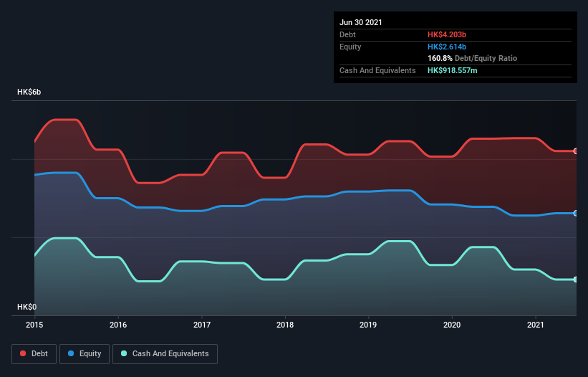Click the Equity row label in tooltip
The height and width of the screenshot is (377, 588).
350,47
